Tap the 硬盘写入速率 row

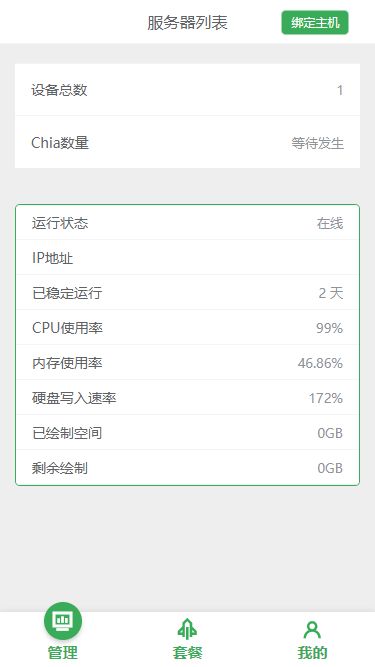(x=188, y=397)
